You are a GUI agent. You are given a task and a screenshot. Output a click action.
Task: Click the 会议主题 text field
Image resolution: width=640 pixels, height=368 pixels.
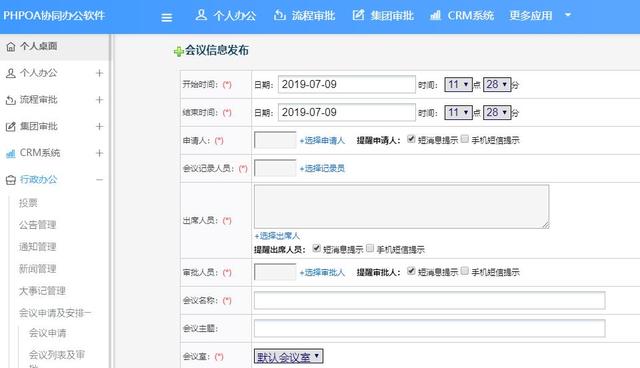click(x=429, y=328)
